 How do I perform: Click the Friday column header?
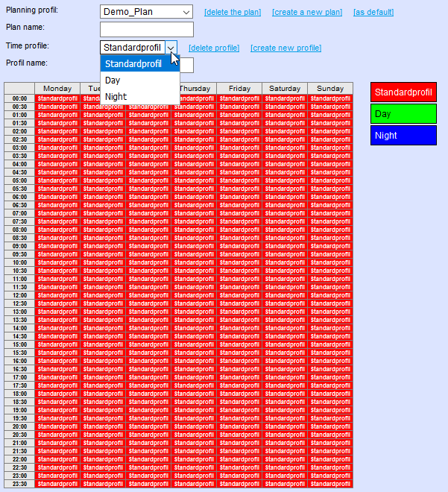(x=239, y=89)
